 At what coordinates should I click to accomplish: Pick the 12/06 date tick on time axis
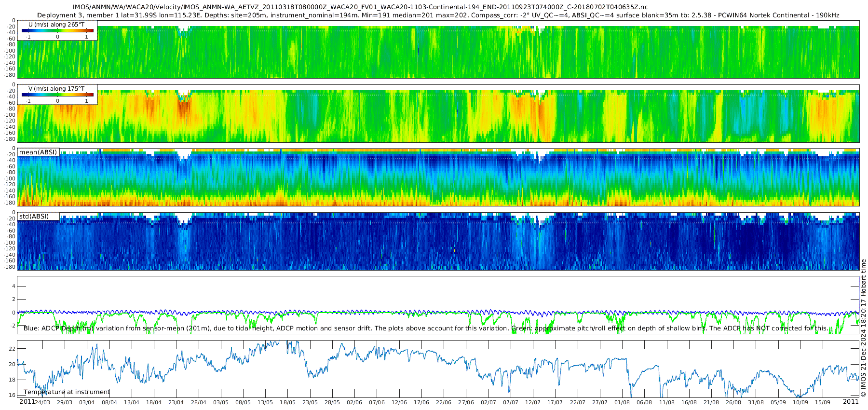click(x=399, y=402)
